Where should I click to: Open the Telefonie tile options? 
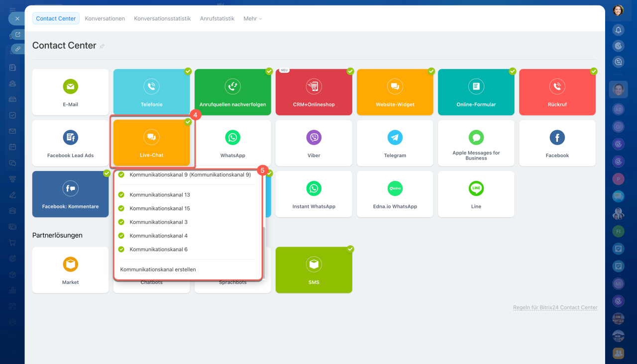151,92
